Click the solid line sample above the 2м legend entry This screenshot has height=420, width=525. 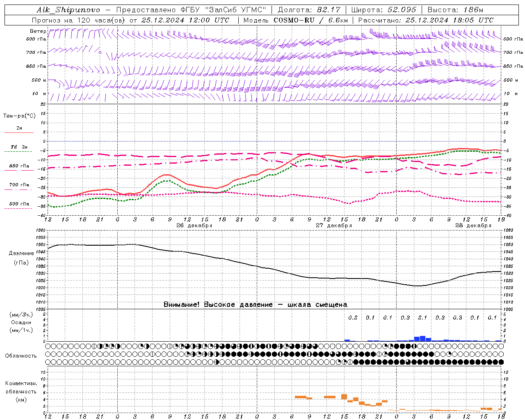click(x=19, y=132)
